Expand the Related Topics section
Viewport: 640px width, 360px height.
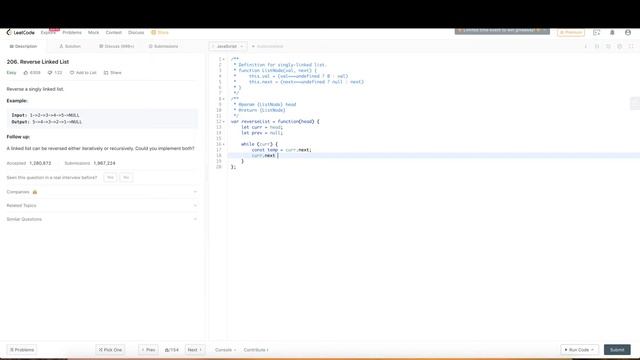coord(102,205)
